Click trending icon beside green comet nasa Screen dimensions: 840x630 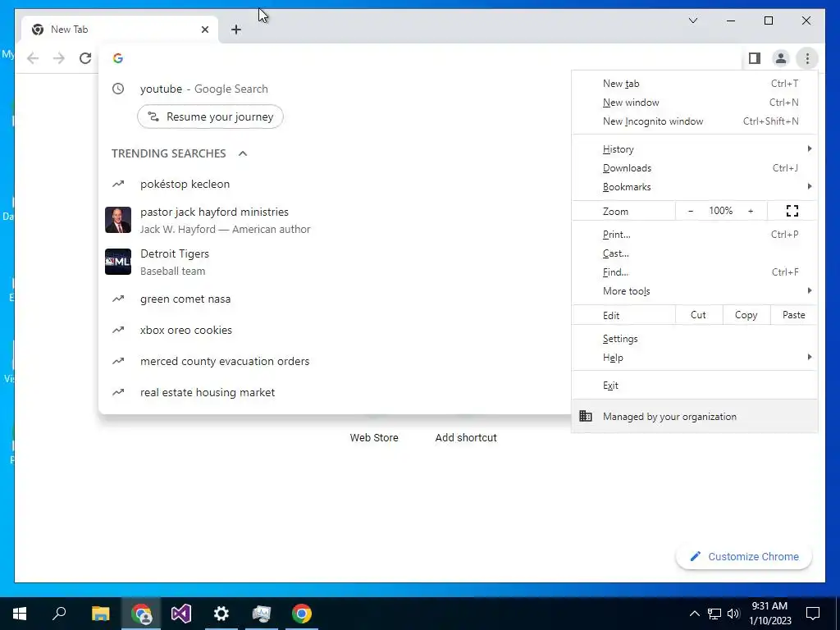[118, 299]
